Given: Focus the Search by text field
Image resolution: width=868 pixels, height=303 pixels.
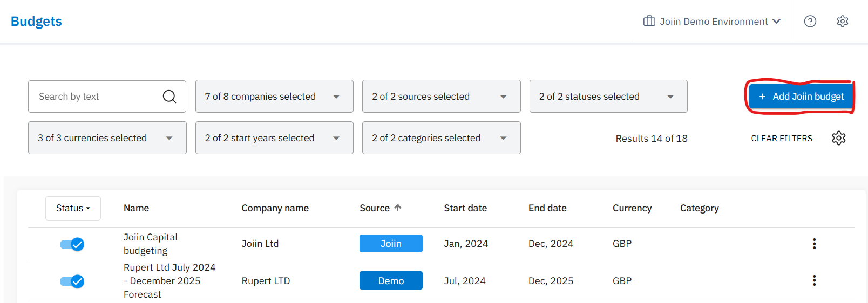Looking at the screenshot, I should coord(107,97).
